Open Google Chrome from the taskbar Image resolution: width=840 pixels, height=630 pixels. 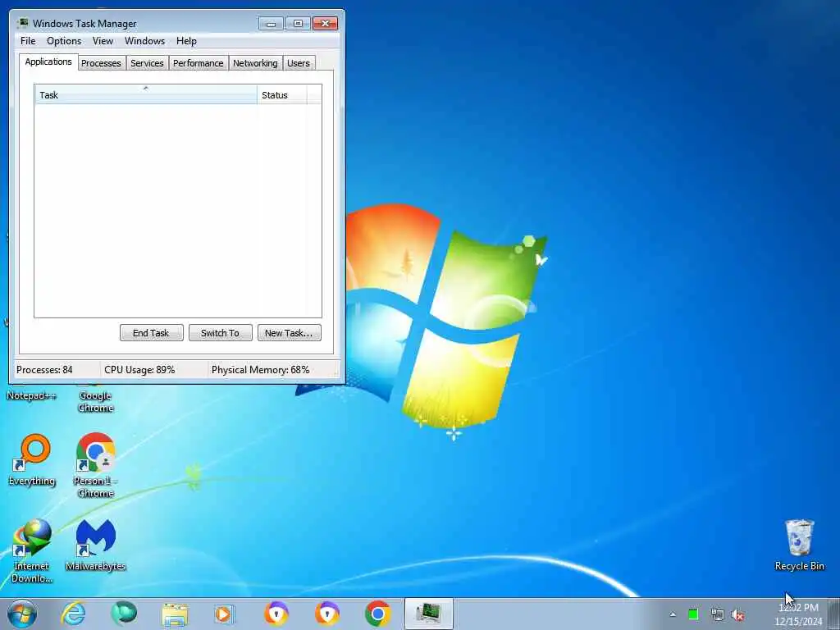(x=377, y=614)
